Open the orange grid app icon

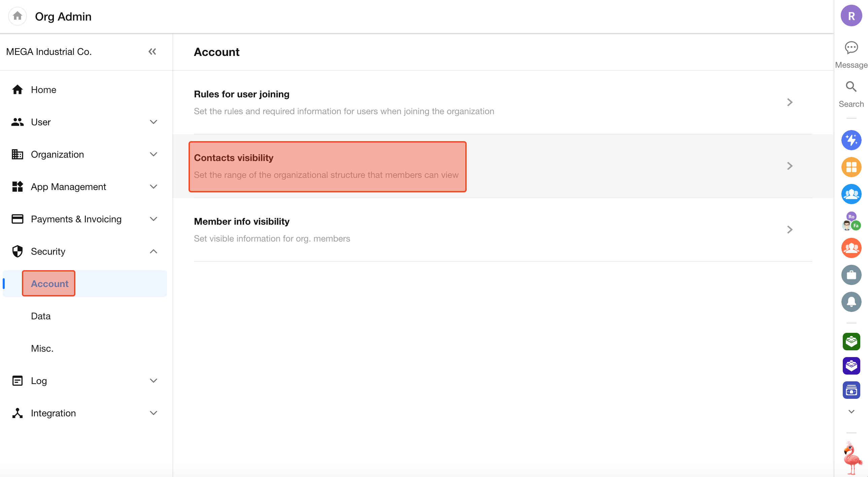click(x=851, y=167)
